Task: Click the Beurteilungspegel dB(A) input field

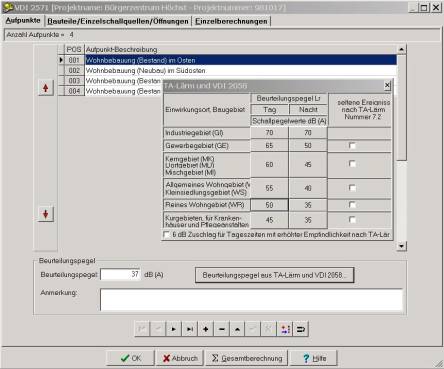Action: click(120, 274)
